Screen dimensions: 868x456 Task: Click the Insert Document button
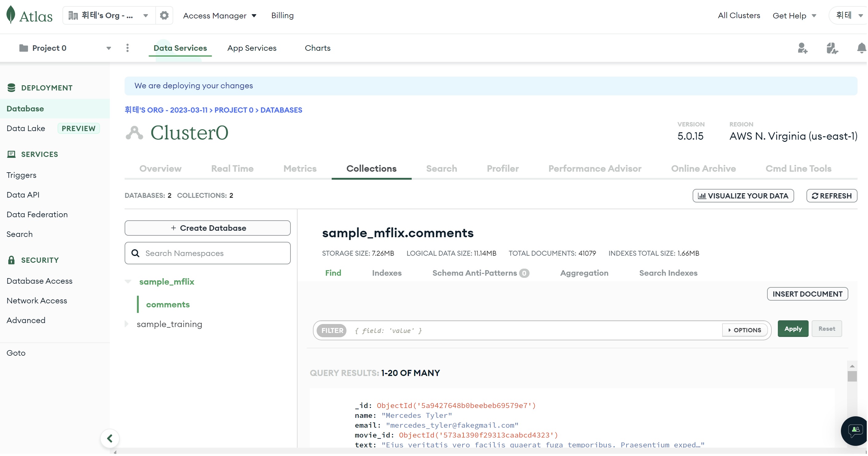click(807, 294)
